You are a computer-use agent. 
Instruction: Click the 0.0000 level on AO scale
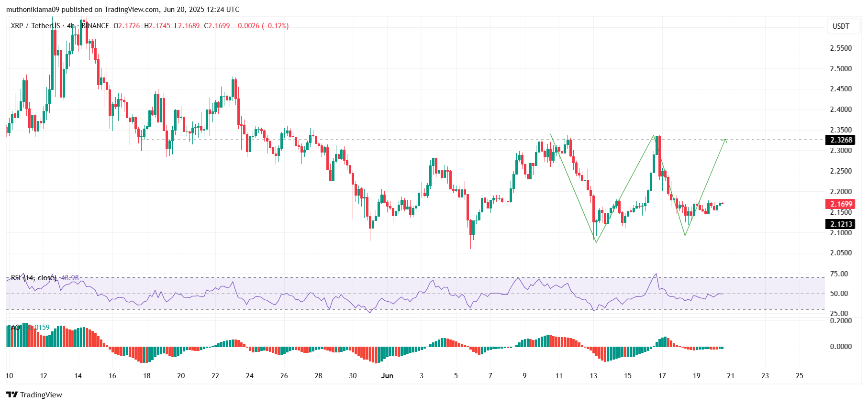(841, 347)
